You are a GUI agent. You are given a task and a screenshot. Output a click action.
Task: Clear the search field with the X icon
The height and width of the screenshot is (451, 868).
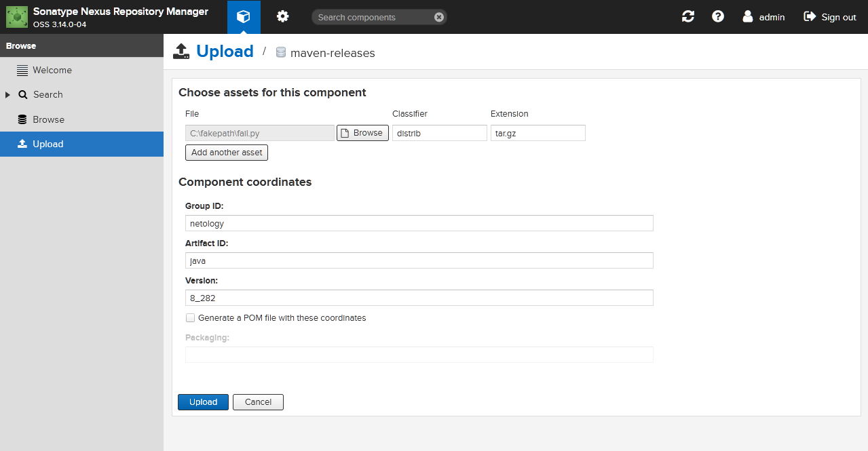click(438, 17)
